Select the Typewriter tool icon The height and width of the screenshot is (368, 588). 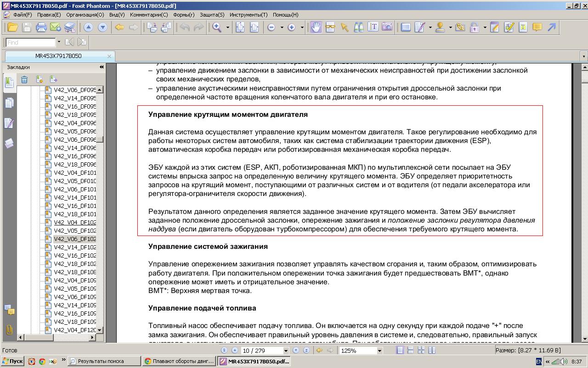[523, 28]
